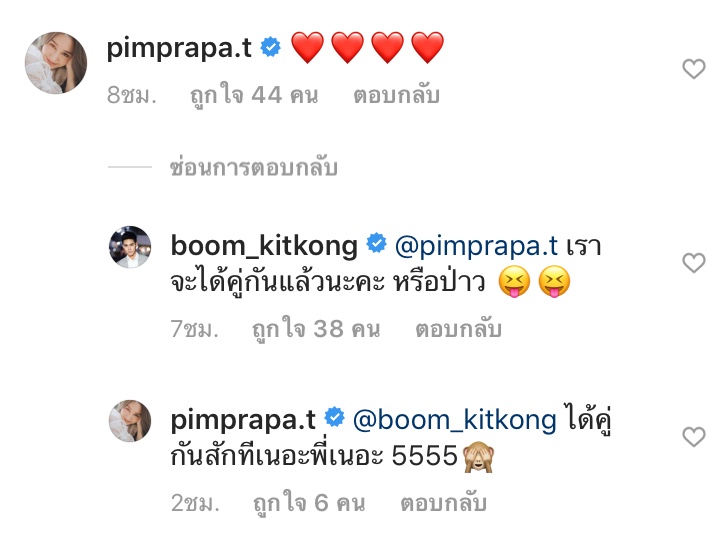Screen dimensions: 710x548
Task: Hide replies via ซ่อนการตอบกลับ
Action: pyautogui.click(x=254, y=167)
